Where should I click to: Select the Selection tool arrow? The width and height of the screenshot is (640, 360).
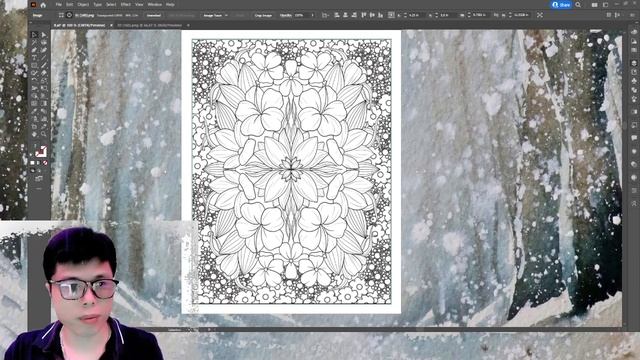[x=35, y=35]
